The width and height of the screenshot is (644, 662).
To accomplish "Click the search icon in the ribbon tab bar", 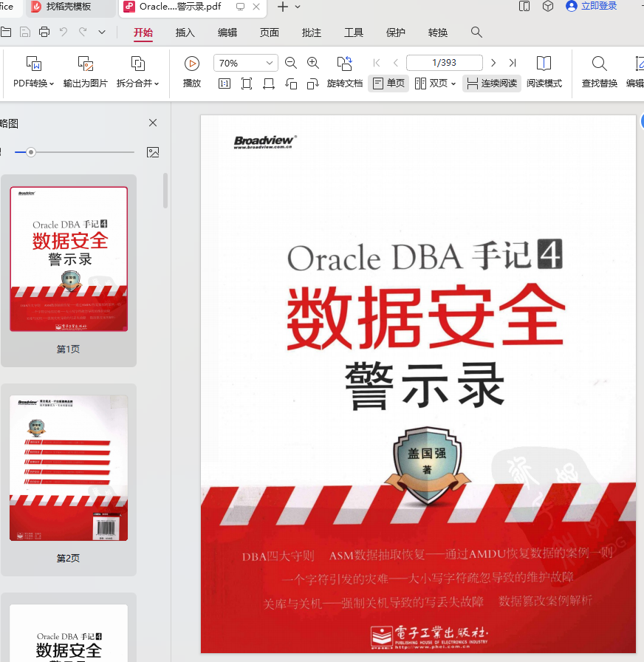I will coord(476,32).
